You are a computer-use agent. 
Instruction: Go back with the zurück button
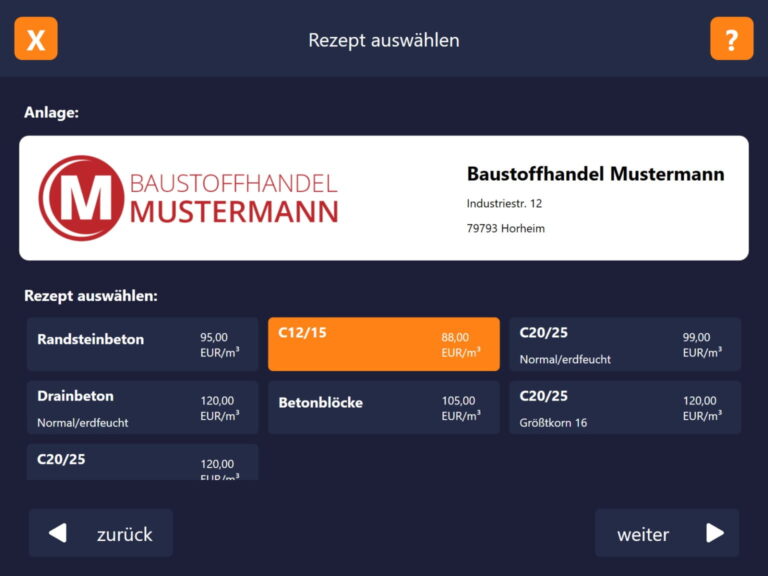tap(101, 533)
